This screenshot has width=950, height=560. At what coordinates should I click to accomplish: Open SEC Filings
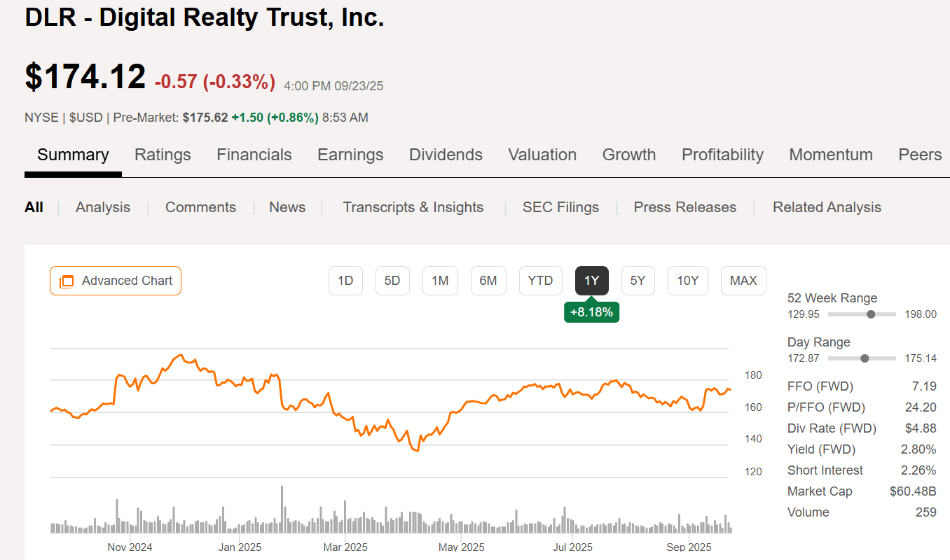[560, 207]
